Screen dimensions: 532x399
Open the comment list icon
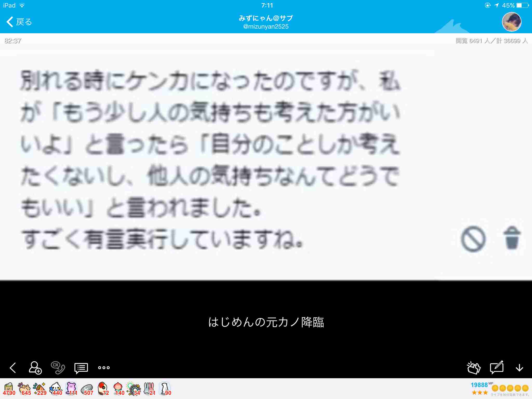(x=81, y=368)
